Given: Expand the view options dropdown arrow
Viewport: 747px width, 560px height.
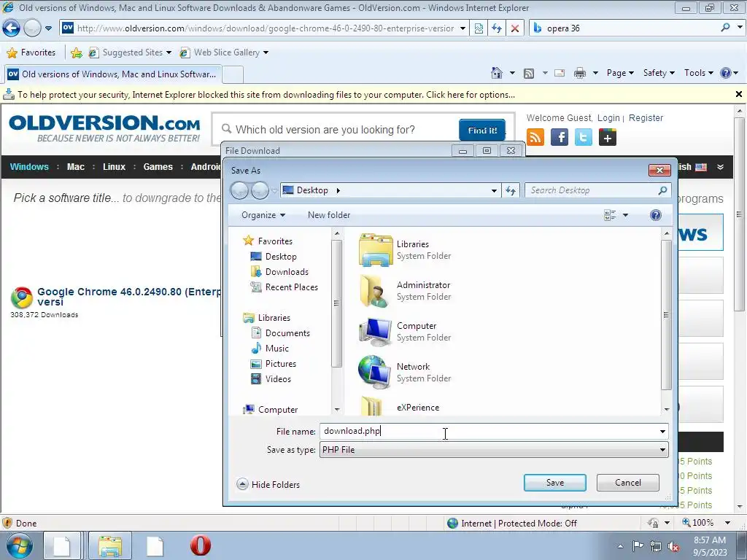Looking at the screenshot, I should (x=625, y=215).
